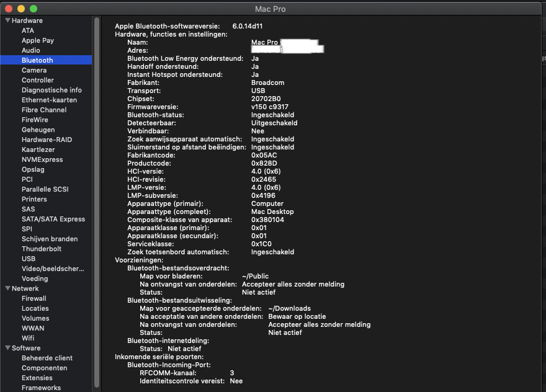546x392 pixels.
Task: Select Hardware-RAID
Action: [x=47, y=140]
